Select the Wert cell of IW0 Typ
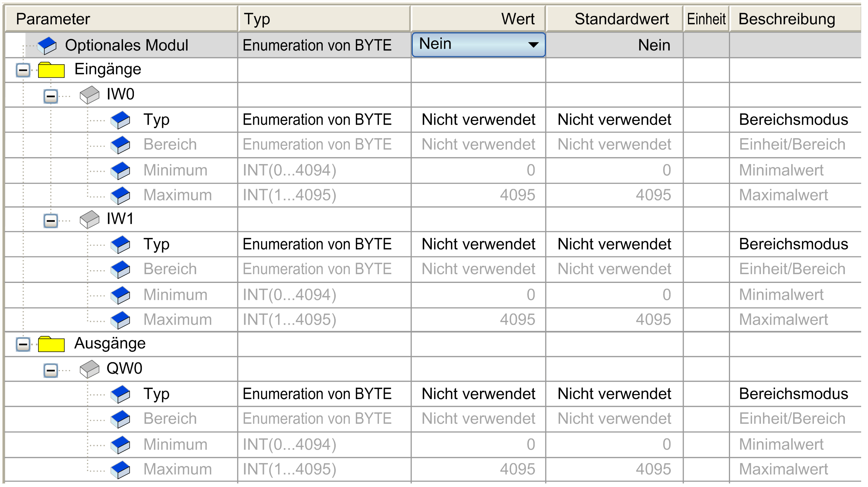 click(x=478, y=120)
